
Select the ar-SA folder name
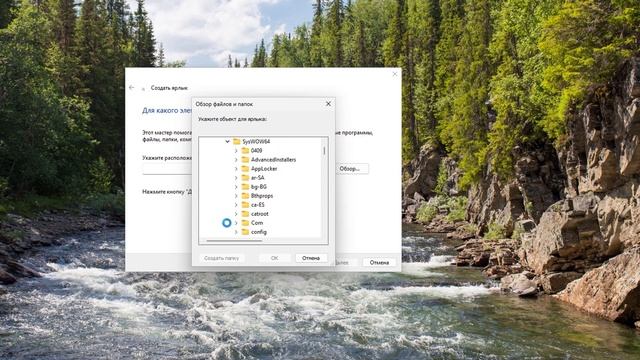tap(258, 178)
